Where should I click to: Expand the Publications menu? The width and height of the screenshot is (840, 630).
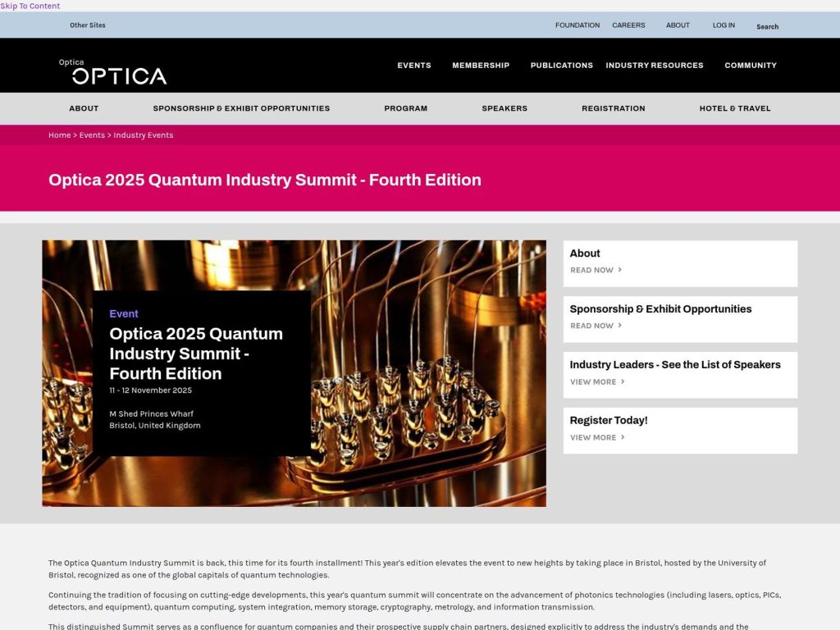(x=562, y=65)
